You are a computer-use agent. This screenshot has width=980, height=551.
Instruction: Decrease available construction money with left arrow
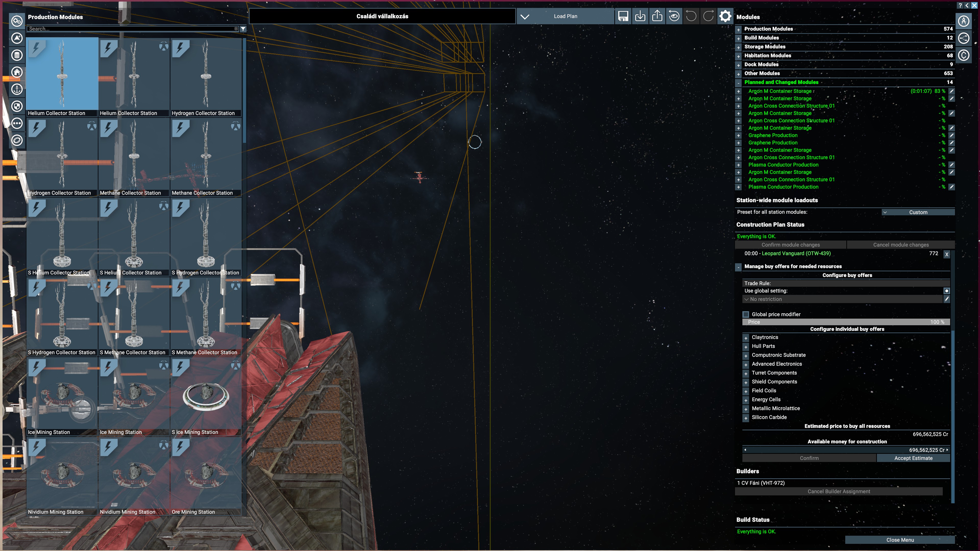tap(745, 450)
